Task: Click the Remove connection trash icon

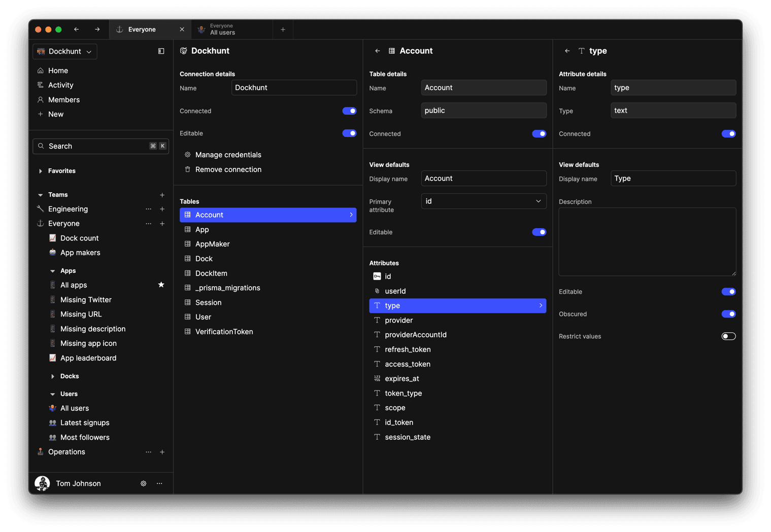Action: pyautogui.click(x=187, y=169)
